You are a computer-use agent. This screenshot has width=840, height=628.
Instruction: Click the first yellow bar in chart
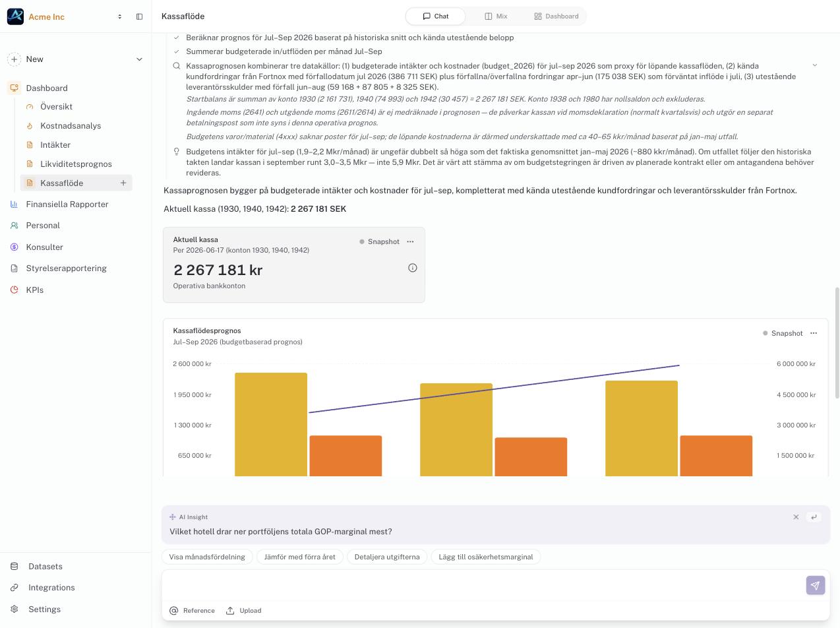pos(271,424)
